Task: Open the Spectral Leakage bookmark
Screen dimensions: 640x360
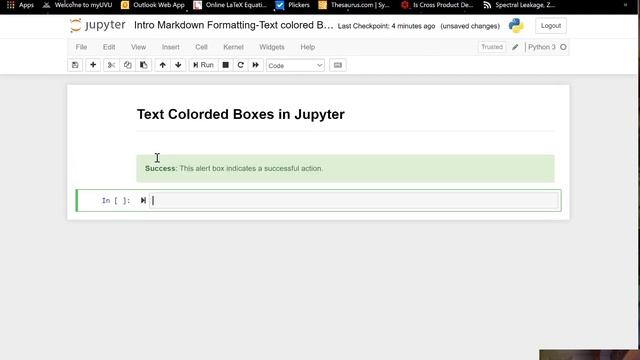Action: click(519, 5)
